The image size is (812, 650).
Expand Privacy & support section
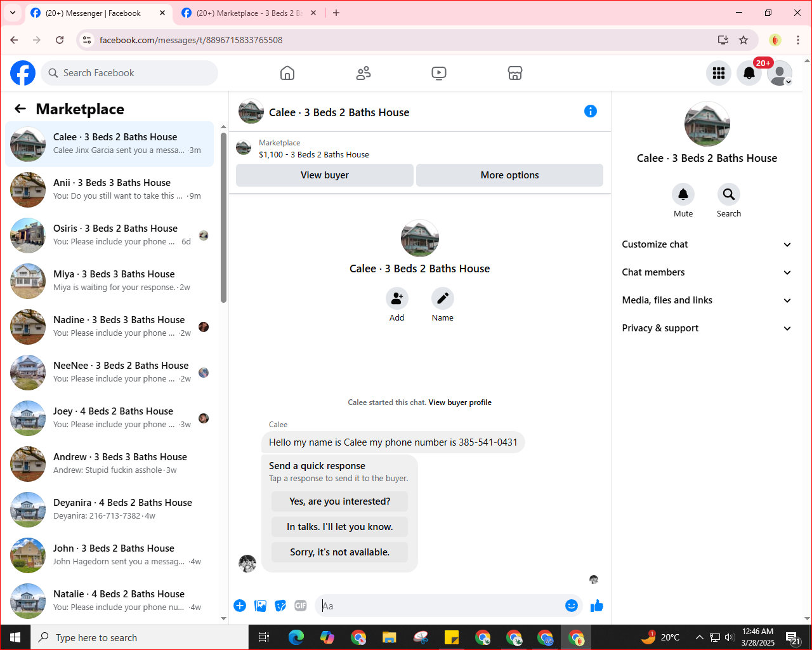pos(707,328)
